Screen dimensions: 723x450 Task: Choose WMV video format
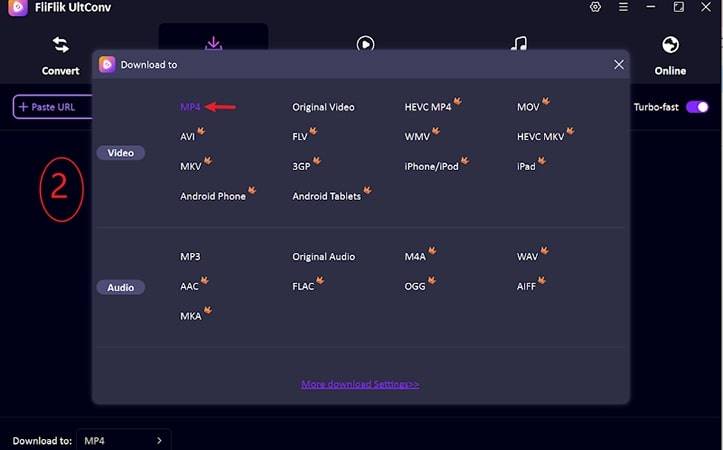417,136
